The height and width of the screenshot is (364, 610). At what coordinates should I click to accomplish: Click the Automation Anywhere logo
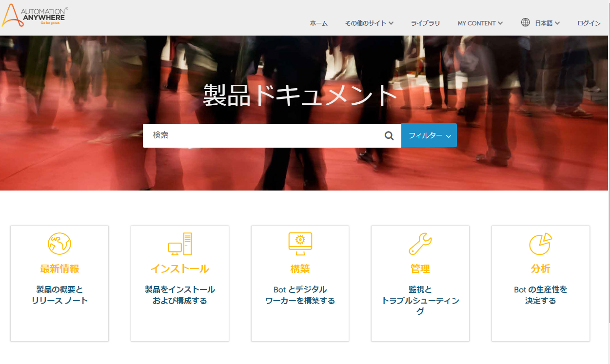point(34,16)
